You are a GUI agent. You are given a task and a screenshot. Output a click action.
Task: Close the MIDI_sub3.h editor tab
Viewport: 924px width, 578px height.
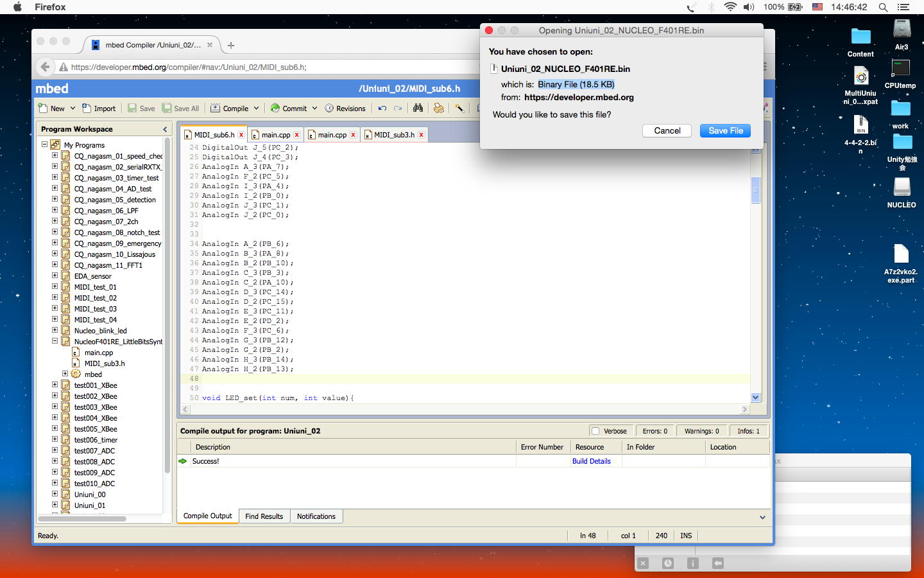pos(421,135)
